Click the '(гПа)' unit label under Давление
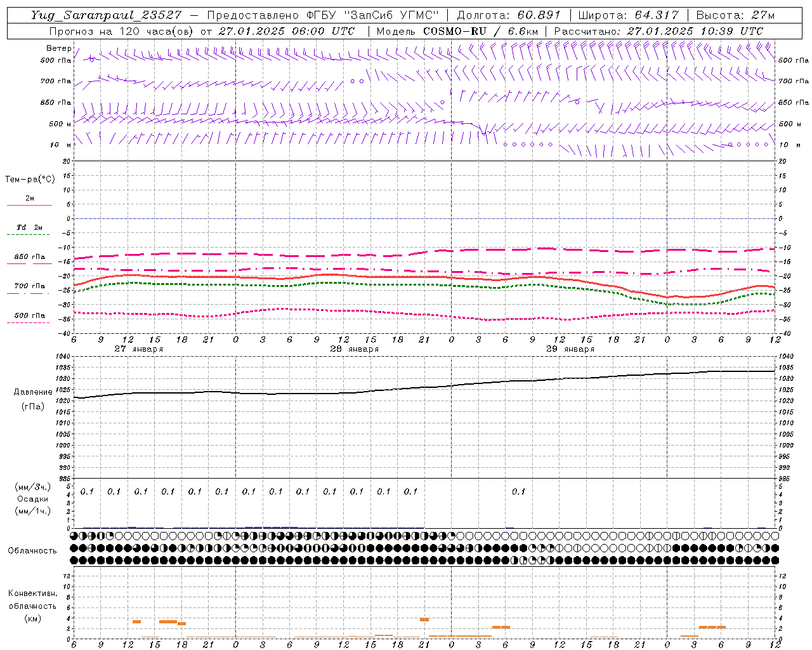 click(x=33, y=406)
